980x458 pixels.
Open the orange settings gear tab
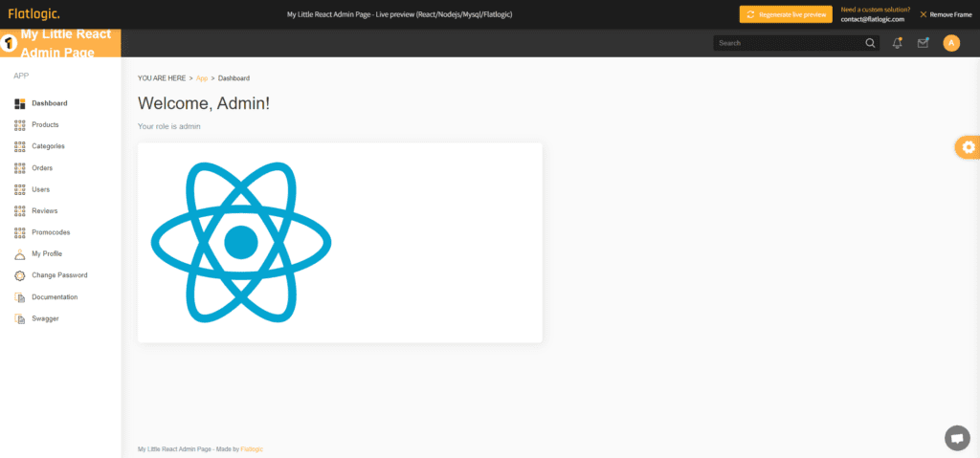point(968,147)
